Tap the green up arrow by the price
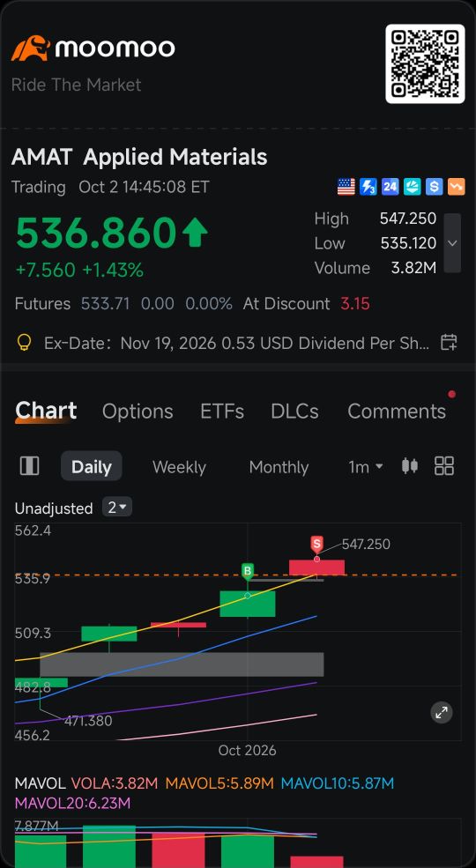476x868 pixels. [x=195, y=234]
